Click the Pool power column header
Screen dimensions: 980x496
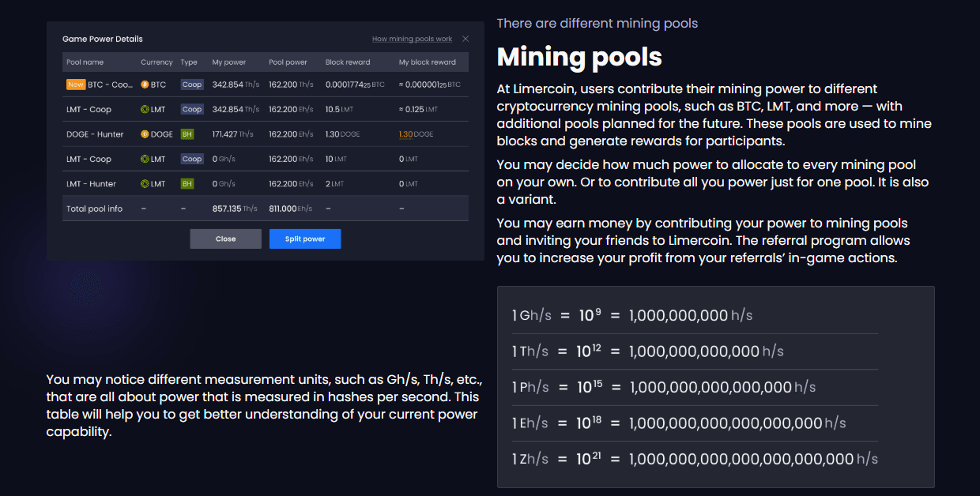point(288,62)
